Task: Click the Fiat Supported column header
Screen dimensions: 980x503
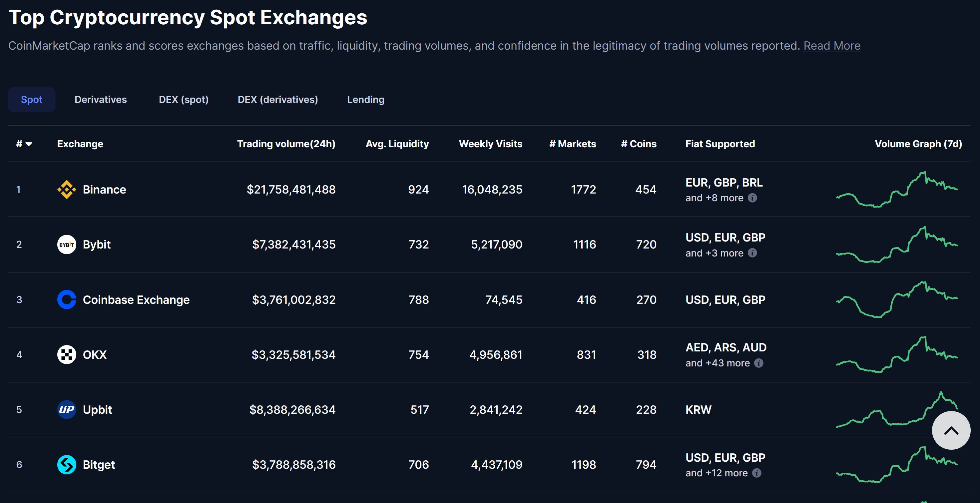Action: [720, 144]
